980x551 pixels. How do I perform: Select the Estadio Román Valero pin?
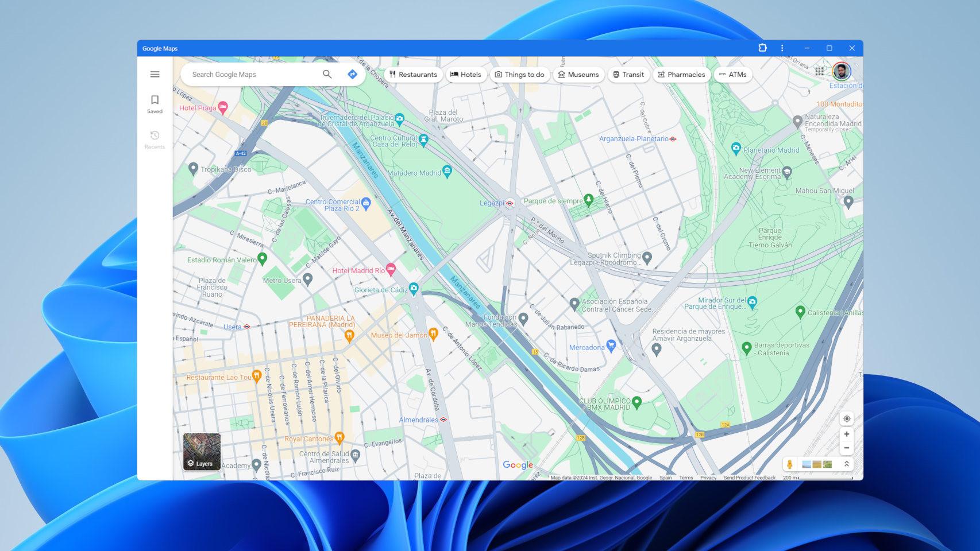click(262, 258)
